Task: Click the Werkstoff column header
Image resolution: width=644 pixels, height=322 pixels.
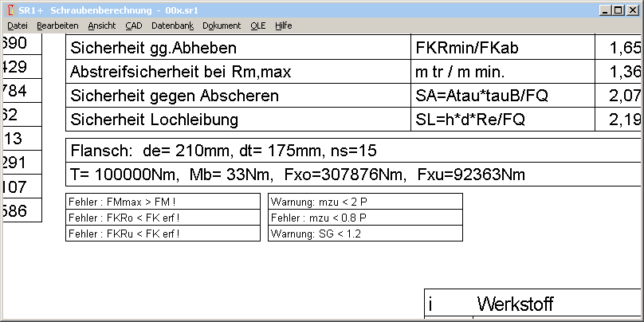Action: [514, 304]
